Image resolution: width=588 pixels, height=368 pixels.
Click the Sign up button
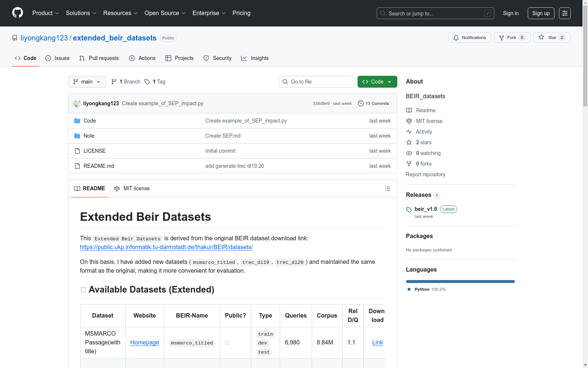click(x=541, y=13)
